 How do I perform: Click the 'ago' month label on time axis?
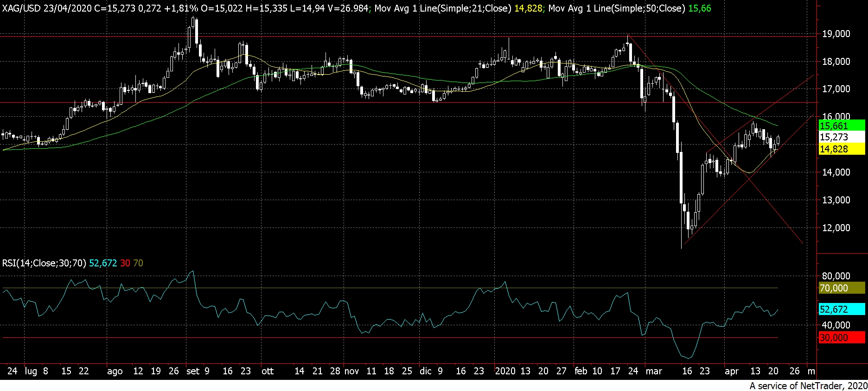(115, 372)
